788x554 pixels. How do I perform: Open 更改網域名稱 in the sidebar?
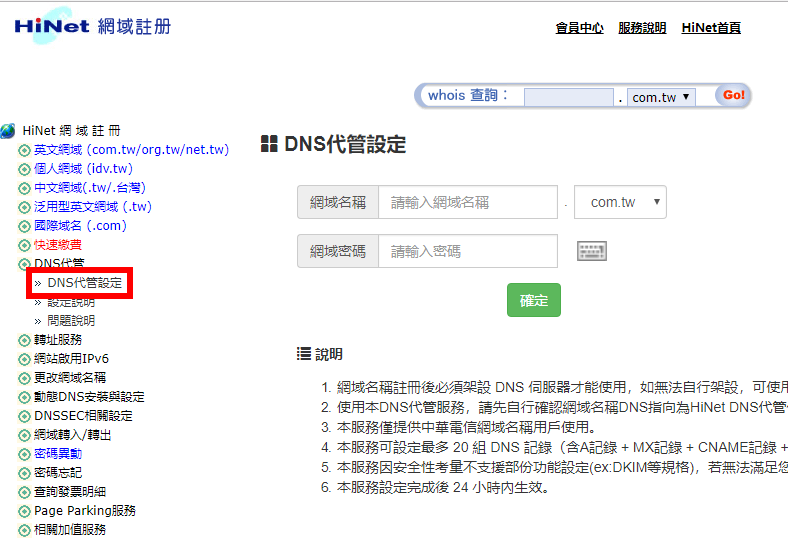[70, 378]
